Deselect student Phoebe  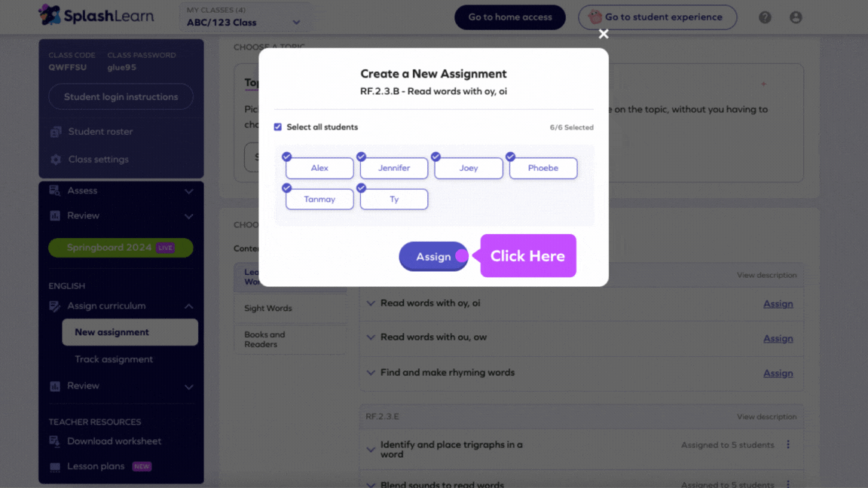542,168
